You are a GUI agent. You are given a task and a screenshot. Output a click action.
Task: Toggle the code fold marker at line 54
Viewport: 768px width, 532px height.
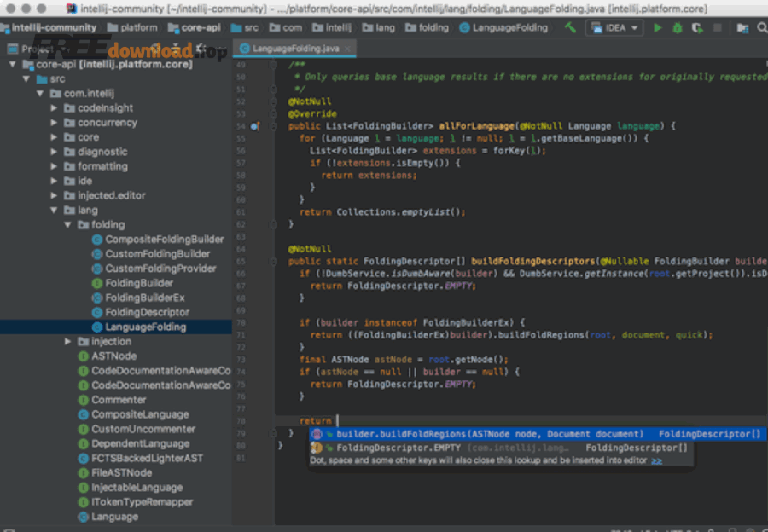pos(274,126)
